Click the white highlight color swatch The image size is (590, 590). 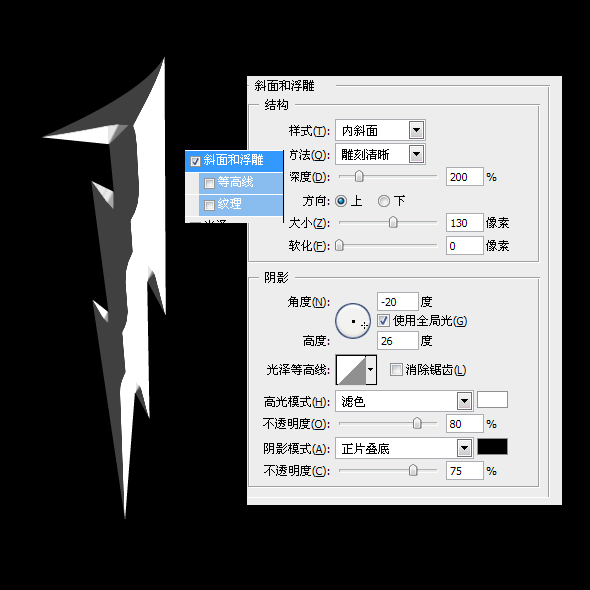click(492, 400)
